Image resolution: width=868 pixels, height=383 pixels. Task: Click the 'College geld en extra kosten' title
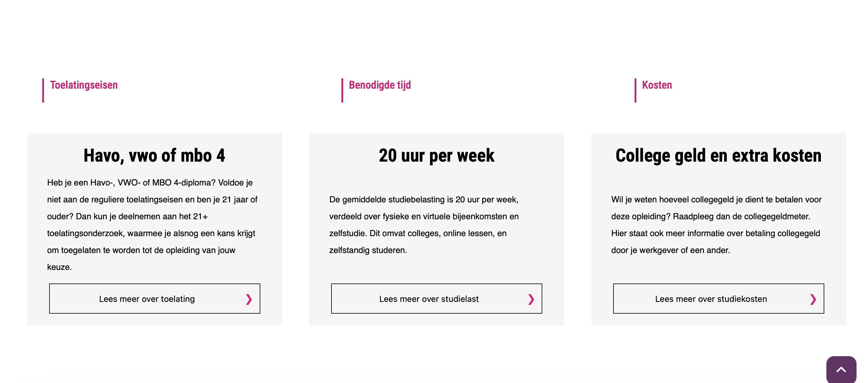pos(718,156)
